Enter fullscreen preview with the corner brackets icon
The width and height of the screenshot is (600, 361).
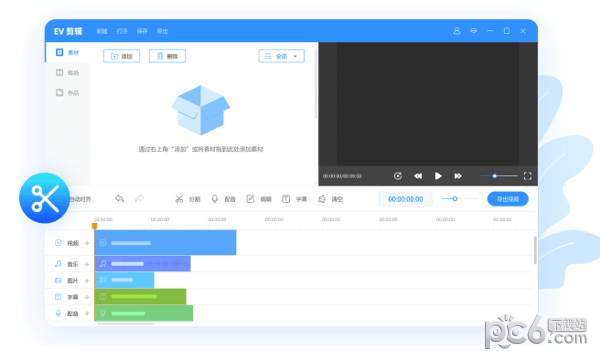(x=528, y=176)
